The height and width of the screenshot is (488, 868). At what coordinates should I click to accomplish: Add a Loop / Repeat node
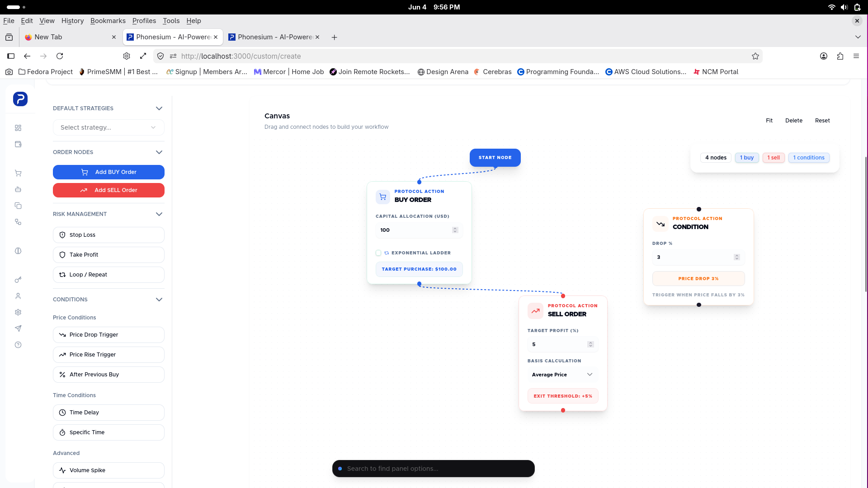pos(108,275)
